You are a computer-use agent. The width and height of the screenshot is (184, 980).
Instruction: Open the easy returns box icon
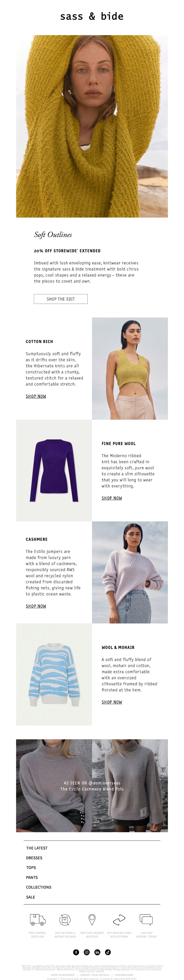click(x=65, y=920)
